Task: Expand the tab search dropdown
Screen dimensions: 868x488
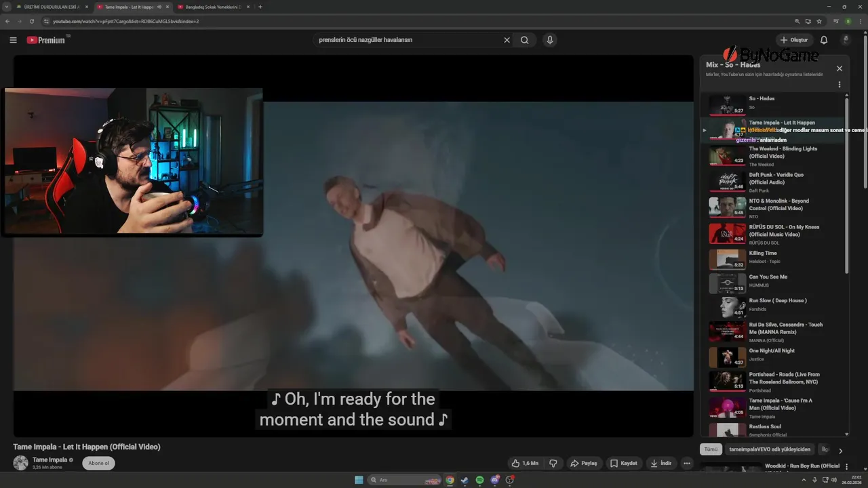Action: [x=6, y=7]
